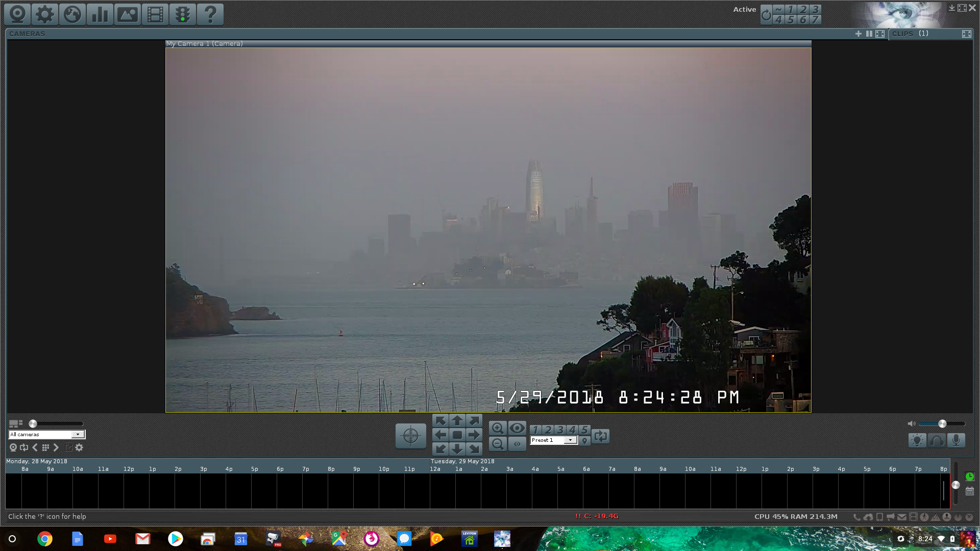Screen dimensions: 980x551
Task: Toggle auto-cycle cameras icon below All cameras
Action: click(x=24, y=447)
